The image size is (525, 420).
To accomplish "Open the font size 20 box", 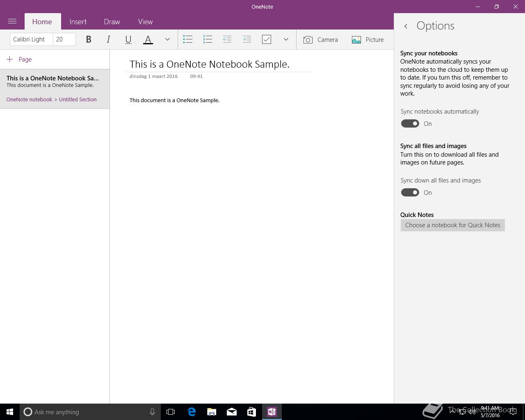I will click(x=64, y=39).
